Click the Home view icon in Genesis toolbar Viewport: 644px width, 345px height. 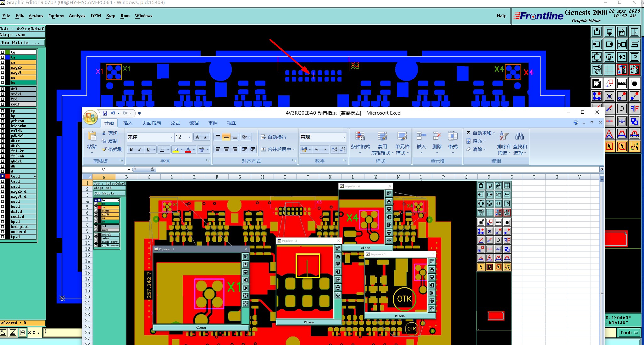[622, 32]
